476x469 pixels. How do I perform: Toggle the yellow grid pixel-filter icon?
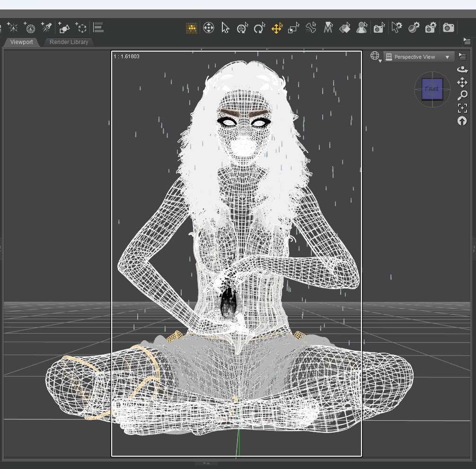[192, 28]
